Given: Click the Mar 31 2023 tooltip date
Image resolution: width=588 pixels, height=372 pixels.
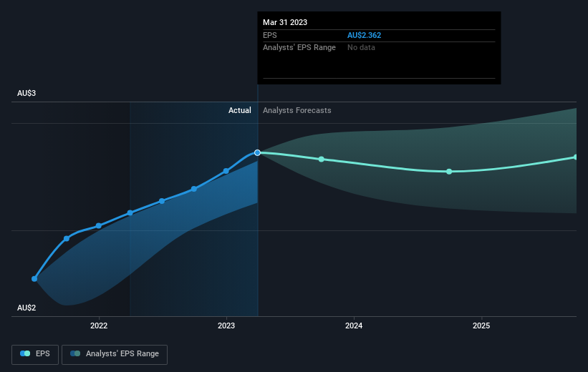Looking at the screenshot, I should [285, 22].
